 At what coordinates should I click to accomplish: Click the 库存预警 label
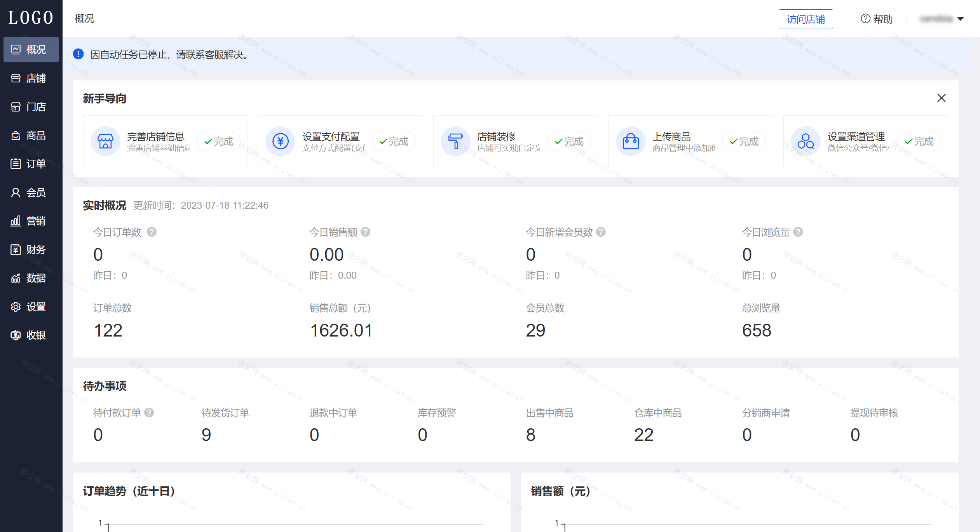pyautogui.click(x=437, y=413)
